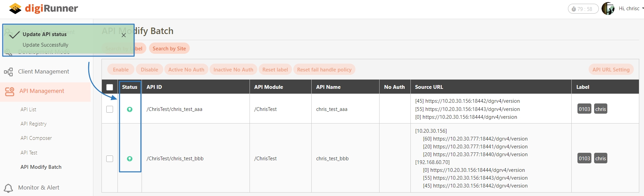
Task: Close the Update API status notification
Action: coord(124,35)
